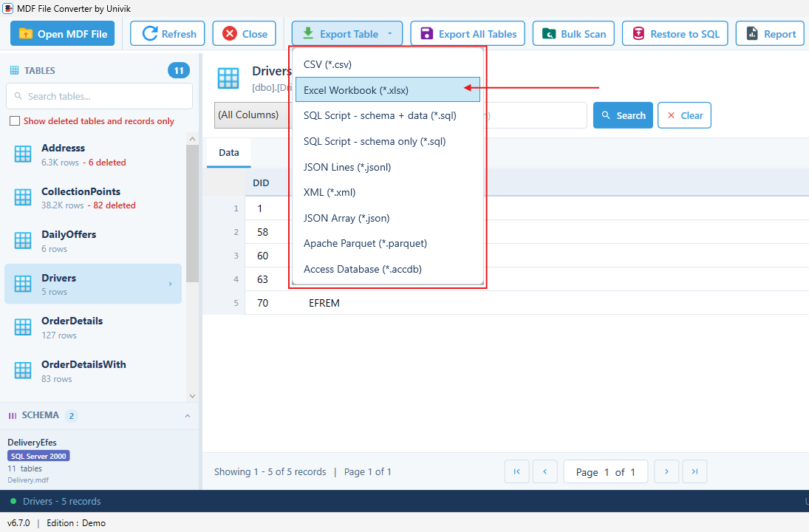Go to the first page
809x532 pixels.
click(x=516, y=471)
